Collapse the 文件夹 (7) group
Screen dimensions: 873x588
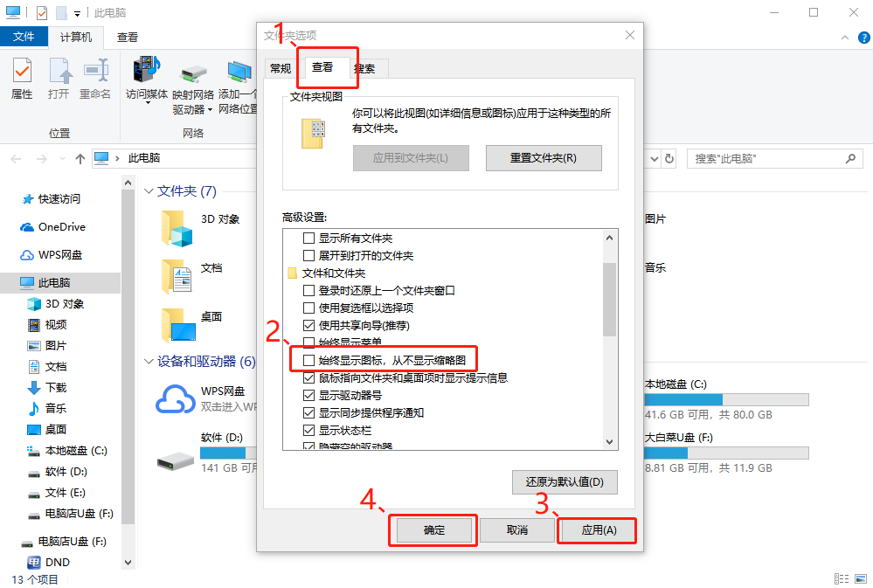tap(149, 191)
